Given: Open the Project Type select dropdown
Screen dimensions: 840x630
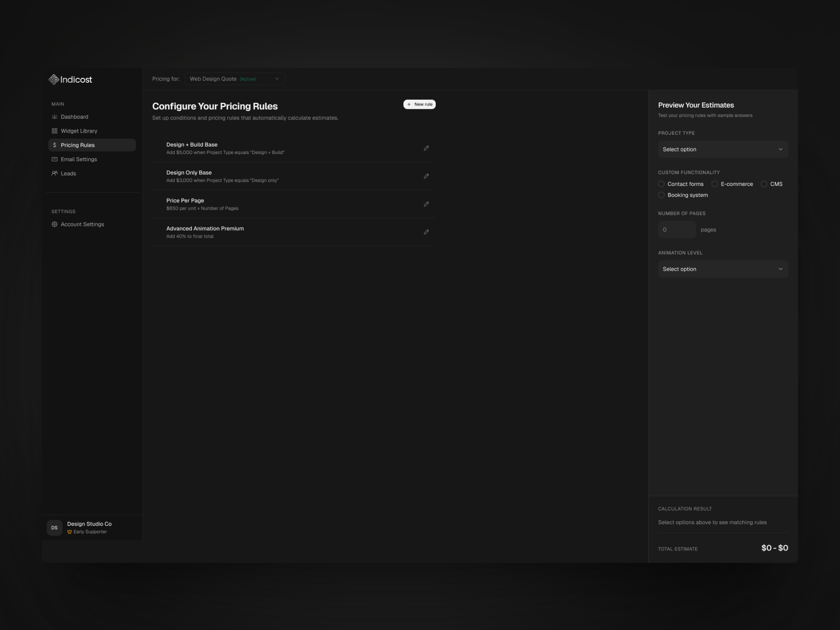Looking at the screenshot, I should [x=722, y=149].
